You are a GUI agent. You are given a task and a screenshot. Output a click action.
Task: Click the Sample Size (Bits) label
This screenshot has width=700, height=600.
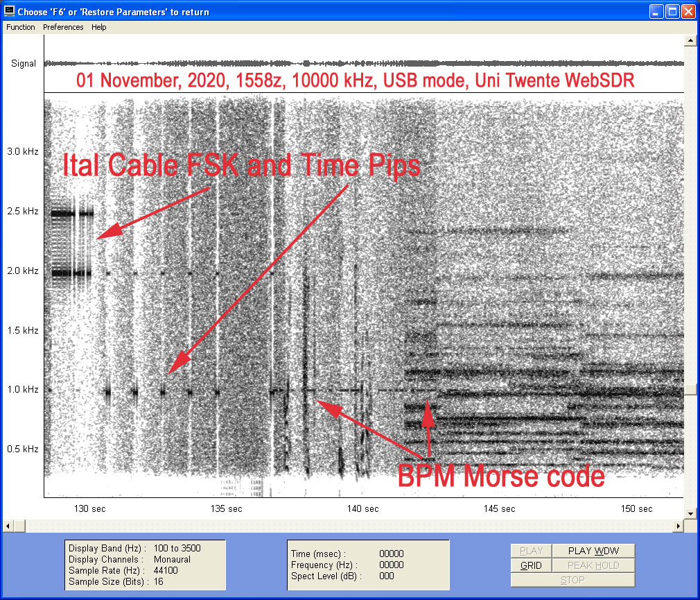[x=109, y=582]
